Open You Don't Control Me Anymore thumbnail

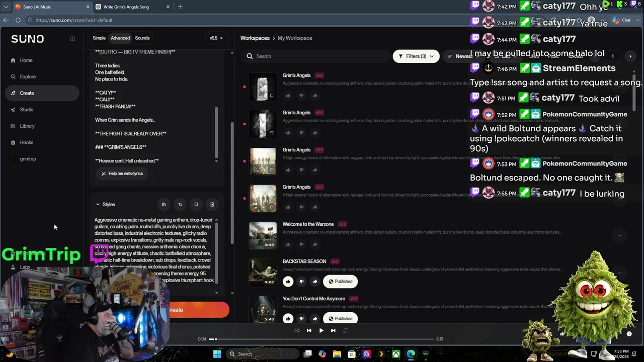263,309
